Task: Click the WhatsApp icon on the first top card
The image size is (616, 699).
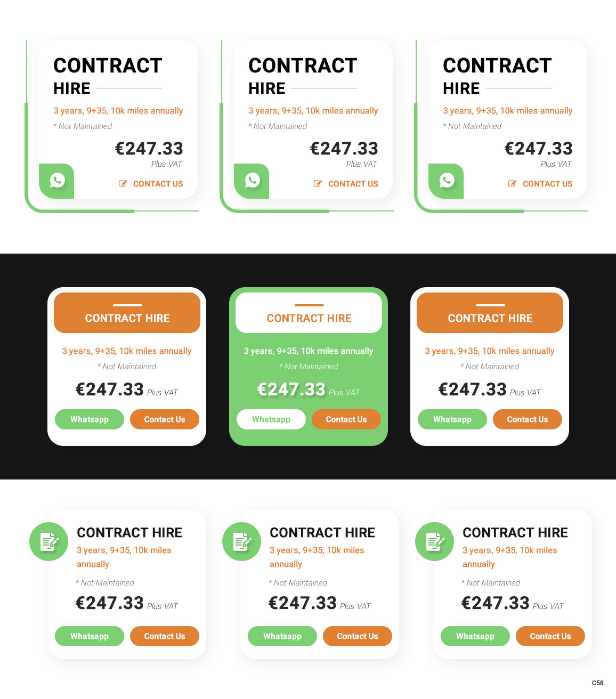Action: tap(56, 181)
